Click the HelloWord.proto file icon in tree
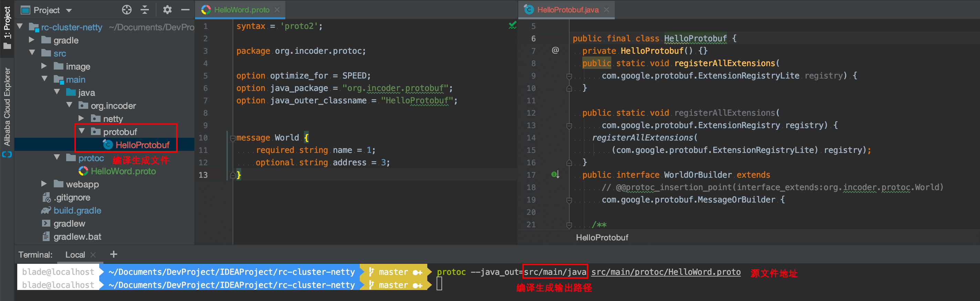Image resolution: width=980 pixels, height=301 pixels. [x=83, y=171]
